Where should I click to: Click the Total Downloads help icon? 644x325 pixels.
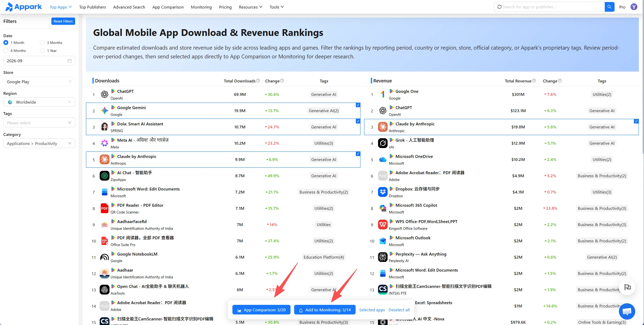[258, 81]
